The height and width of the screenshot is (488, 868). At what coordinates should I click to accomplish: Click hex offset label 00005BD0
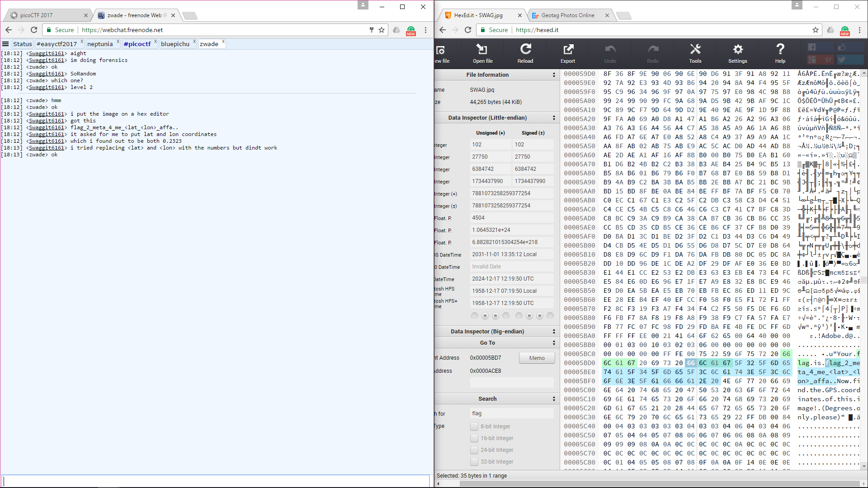[580, 363]
